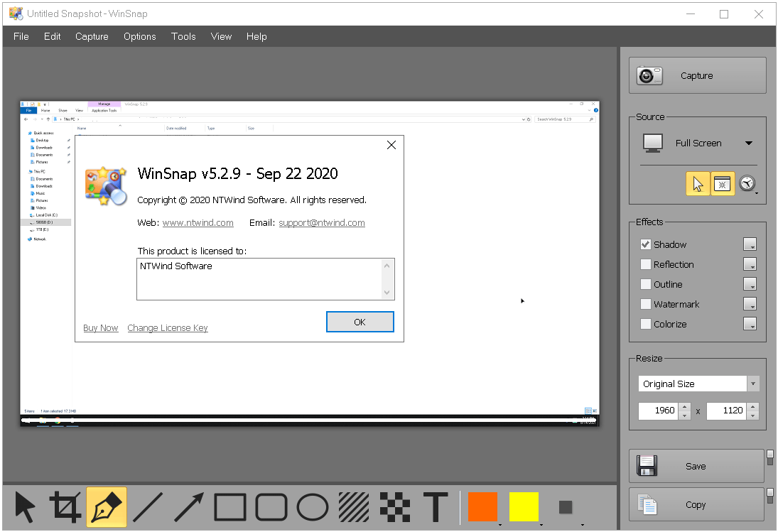Open the Options menu
778x532 pixels.
pyautogui.click(x=139, y=36)
